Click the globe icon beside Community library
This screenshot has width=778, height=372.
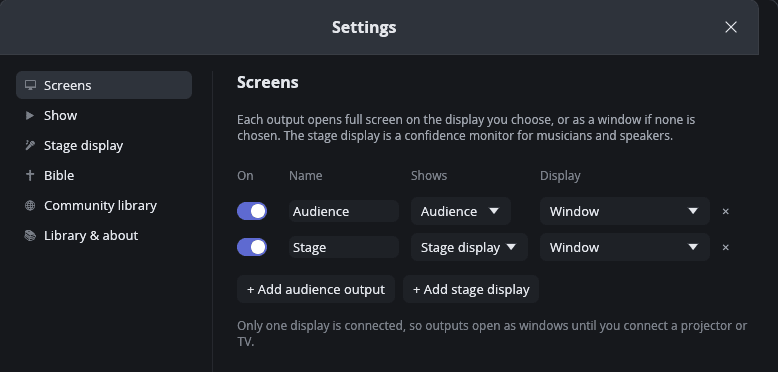30,205
